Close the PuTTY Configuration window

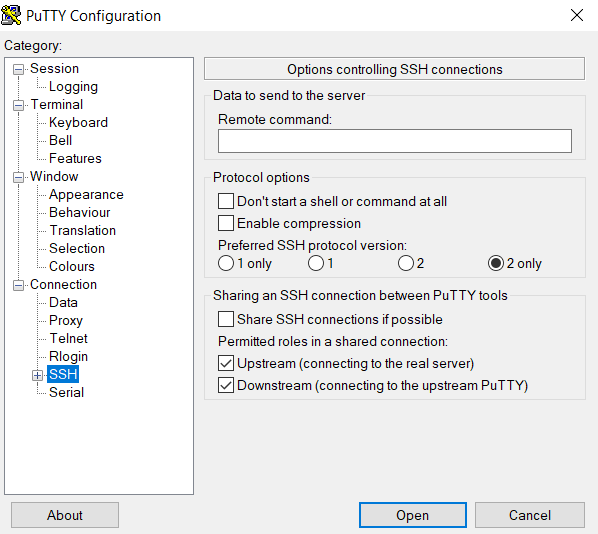click(x=577, y=15)
